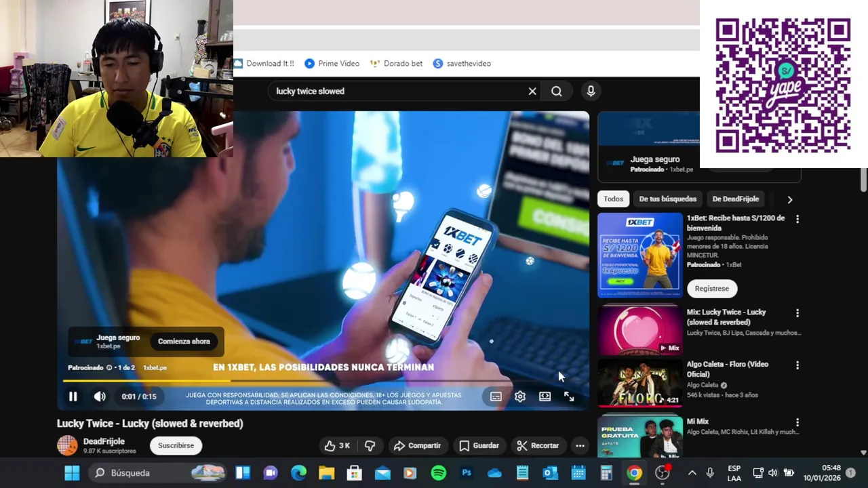Image resolution: width=868 pixels, height=488 pixels.
Task: Open 'Mix: Lucky Twice - Lucky' title
Action: coord(726,317)
